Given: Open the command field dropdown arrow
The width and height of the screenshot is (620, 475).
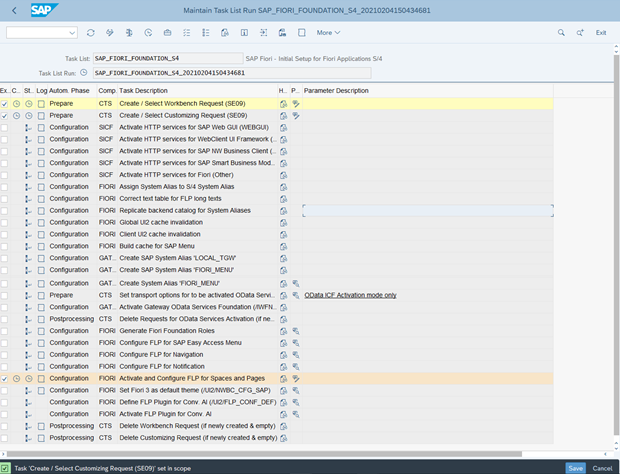Looking at the screenshot, I should [x=72, y=33].
